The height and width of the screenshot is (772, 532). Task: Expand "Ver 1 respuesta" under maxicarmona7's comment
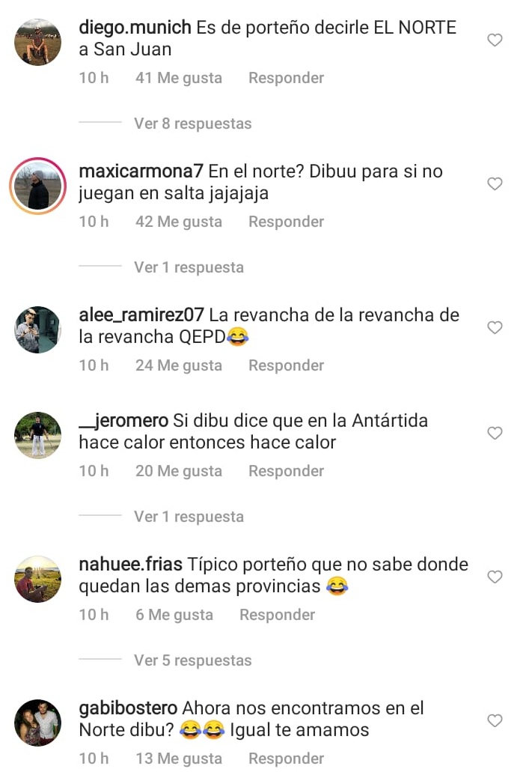(189, 267)
